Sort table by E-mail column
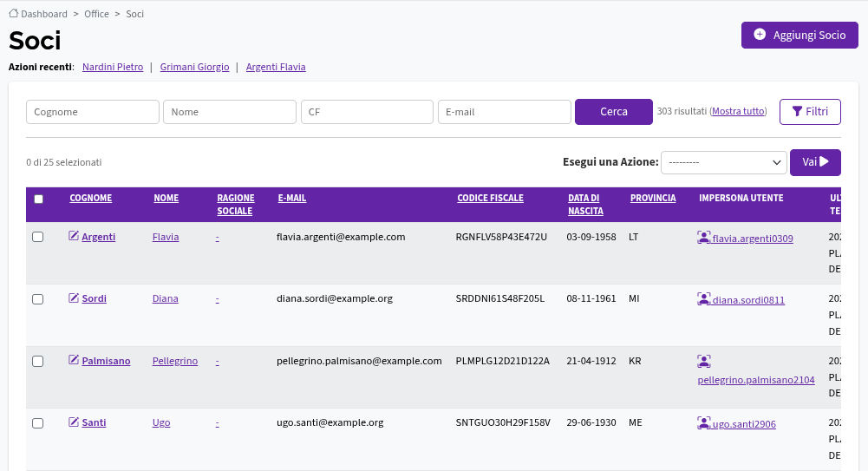 click(x=291, y=198)
